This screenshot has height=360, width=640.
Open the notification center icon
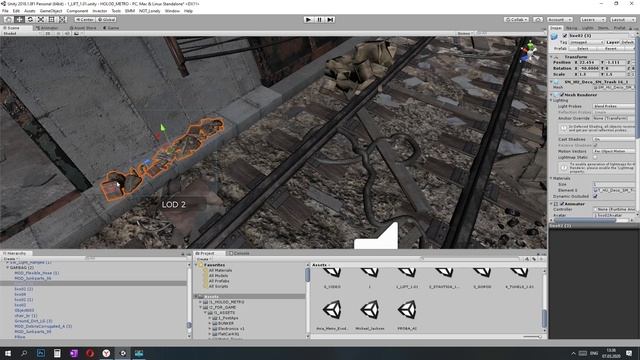629,353
